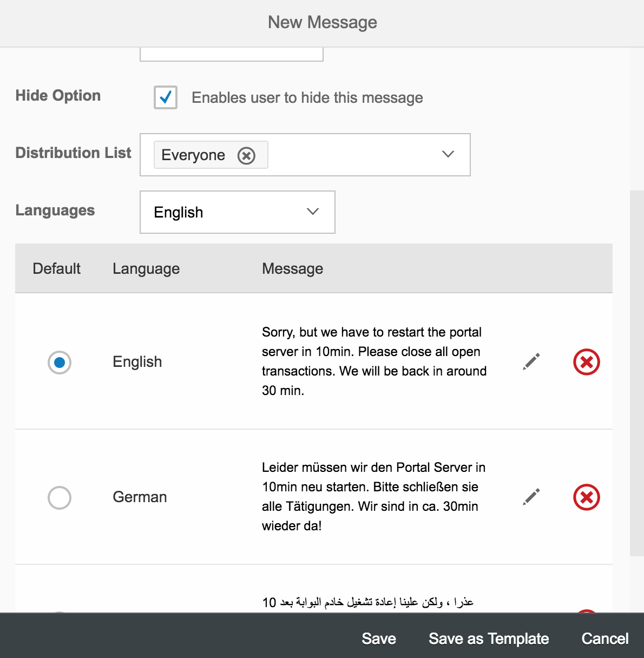Viewport: 644px width, 658px height.
Task: Click the partially visible input field at top
Action: (232, 54)
